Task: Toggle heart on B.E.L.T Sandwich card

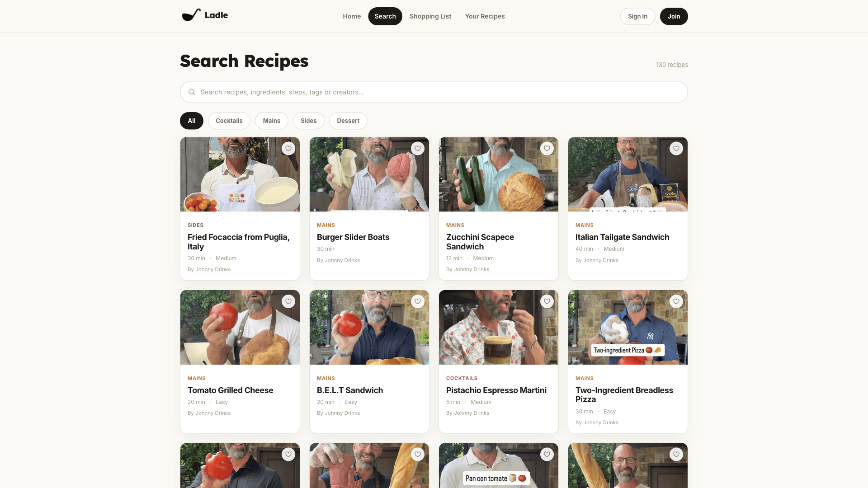Action: point(418,301)
